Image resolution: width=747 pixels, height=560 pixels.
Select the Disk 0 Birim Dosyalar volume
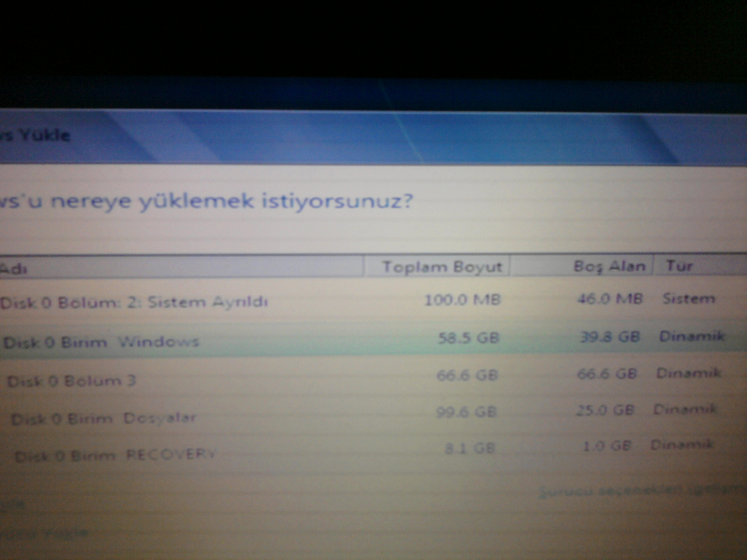pos(104,419)
